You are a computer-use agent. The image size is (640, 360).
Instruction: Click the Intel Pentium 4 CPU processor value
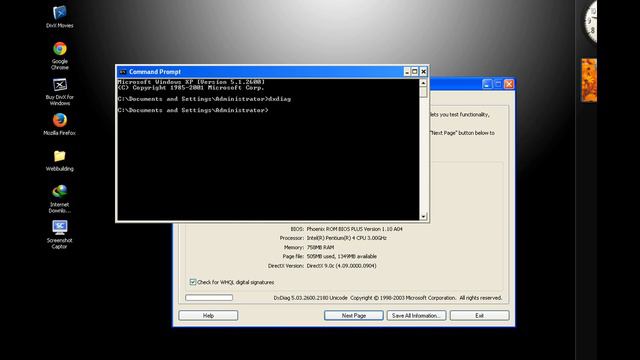click(347, 238)
